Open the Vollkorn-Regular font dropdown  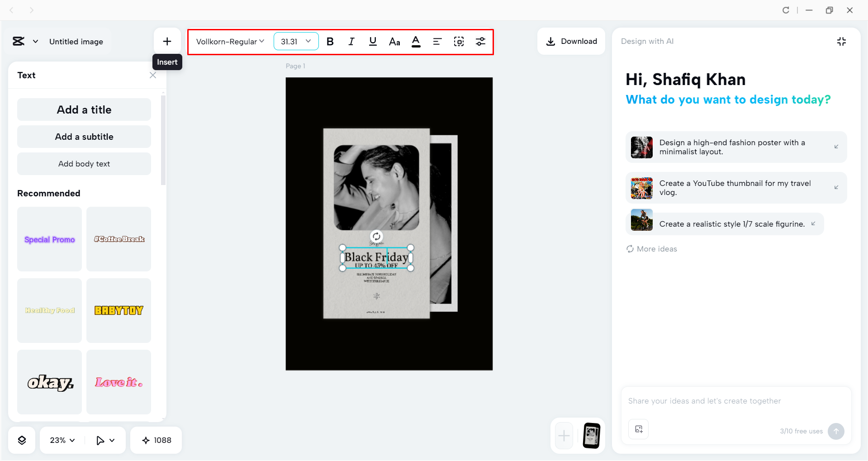(229, 42)
